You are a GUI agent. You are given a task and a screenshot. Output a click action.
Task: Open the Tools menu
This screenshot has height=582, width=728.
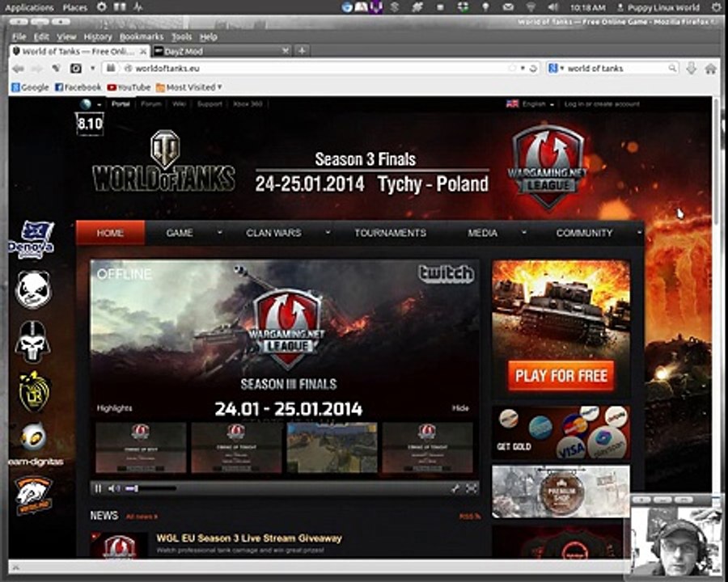coord(181,36)
